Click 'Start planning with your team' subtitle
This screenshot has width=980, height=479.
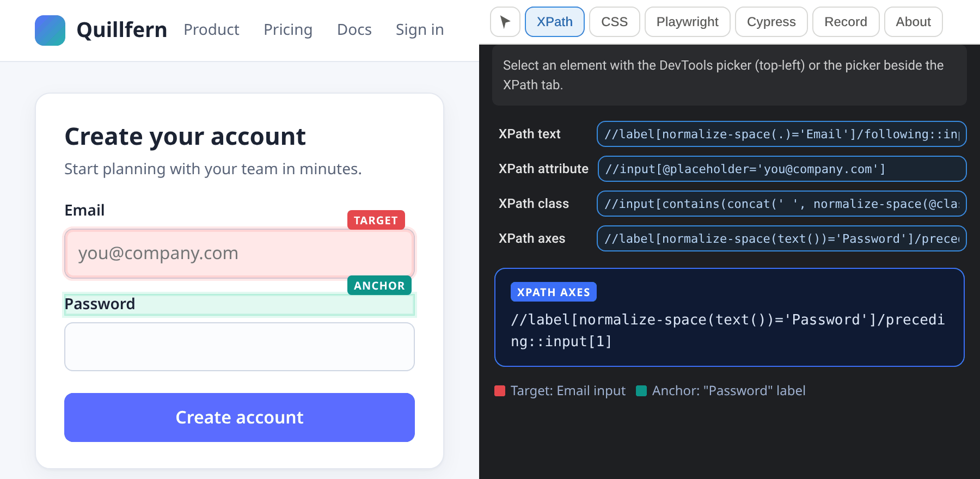[x=213, y=169]
